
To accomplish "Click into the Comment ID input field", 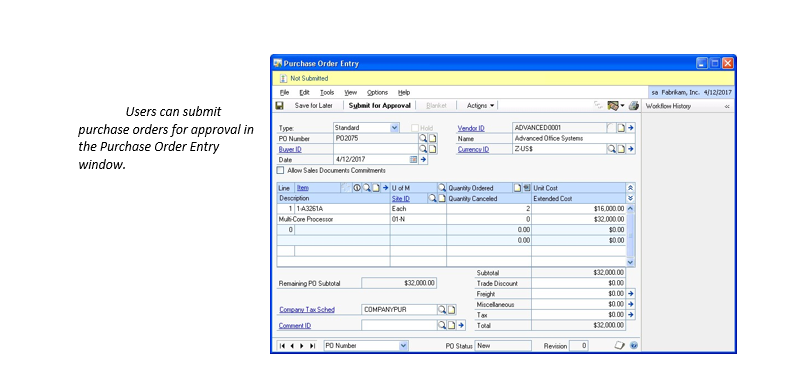I will [400, 325].
